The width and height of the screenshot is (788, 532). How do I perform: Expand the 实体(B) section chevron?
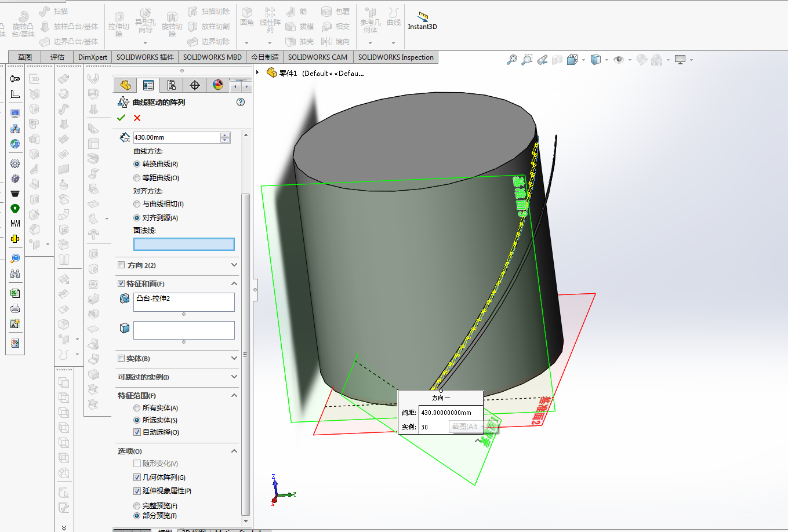pos(234,358)
